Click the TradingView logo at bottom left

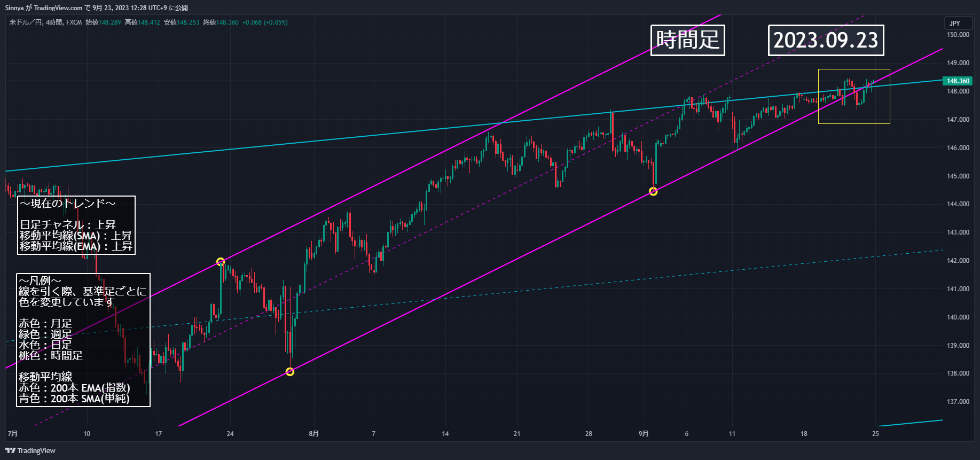(30, 450)
